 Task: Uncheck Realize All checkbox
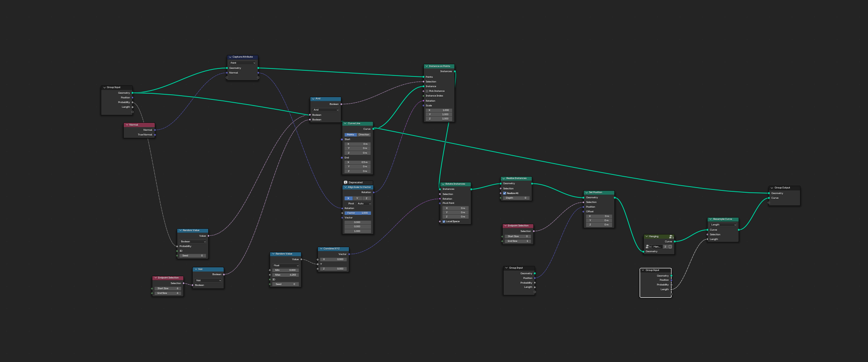pos(505,193)
